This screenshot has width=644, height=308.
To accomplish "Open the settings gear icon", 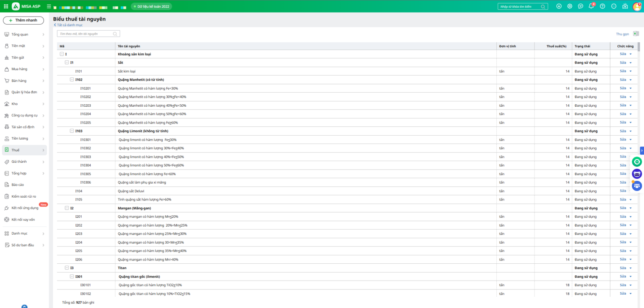I will [570, 6].
